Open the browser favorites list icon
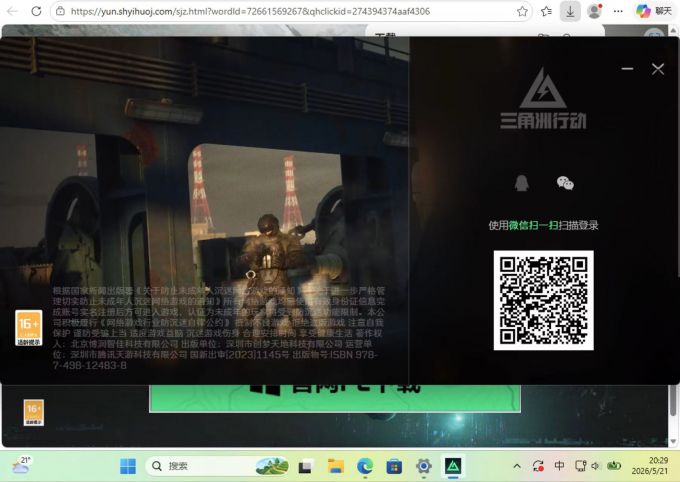This screenshot has width=680, height=482. pyautogui.click(x=546, y=11)
